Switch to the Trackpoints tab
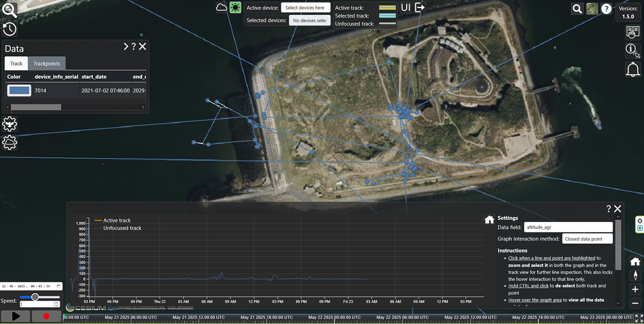 47,63
